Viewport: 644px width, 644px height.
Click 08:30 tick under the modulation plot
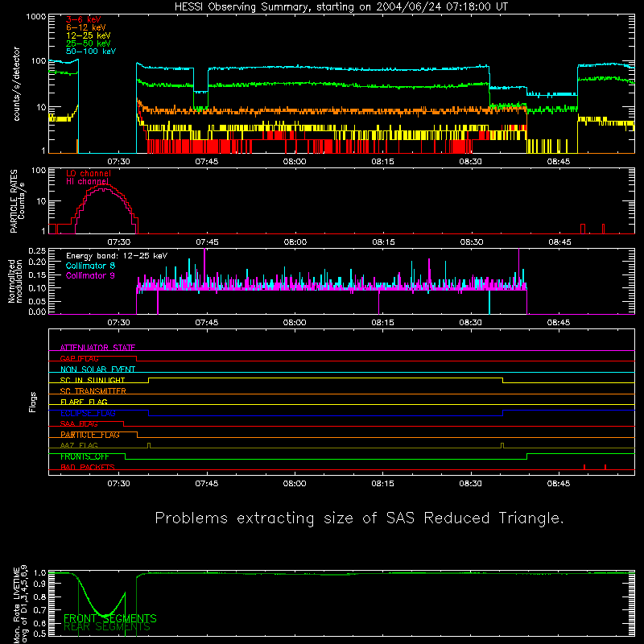point(471,323)
